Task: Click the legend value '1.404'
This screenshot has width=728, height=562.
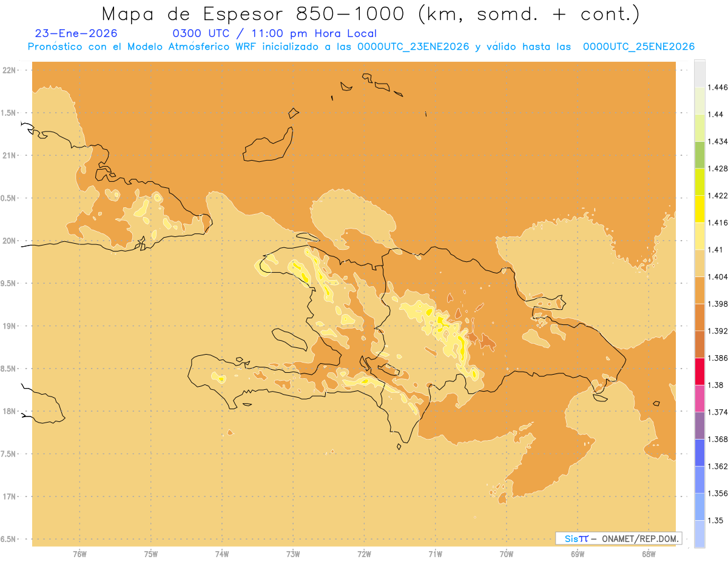Action: (718, 276)
